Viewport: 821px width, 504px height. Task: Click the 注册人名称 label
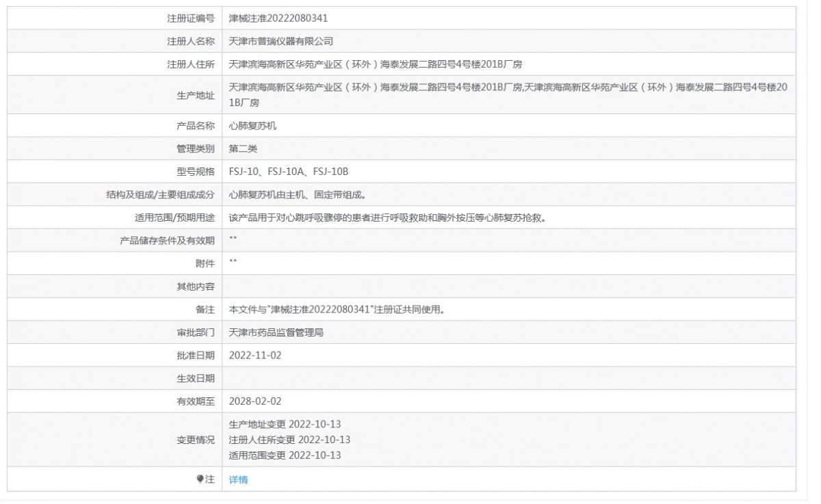(x=191, y=41)
